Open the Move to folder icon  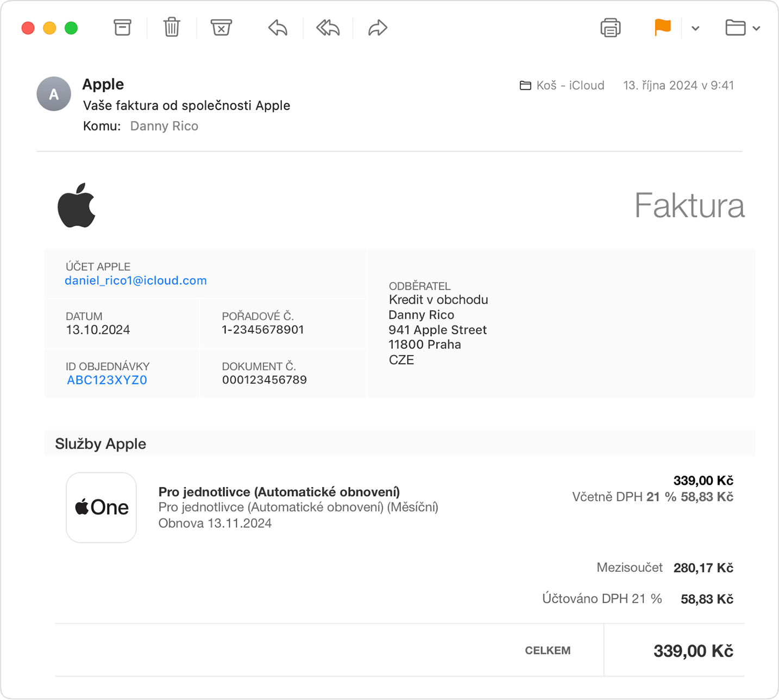coord(736,28)
